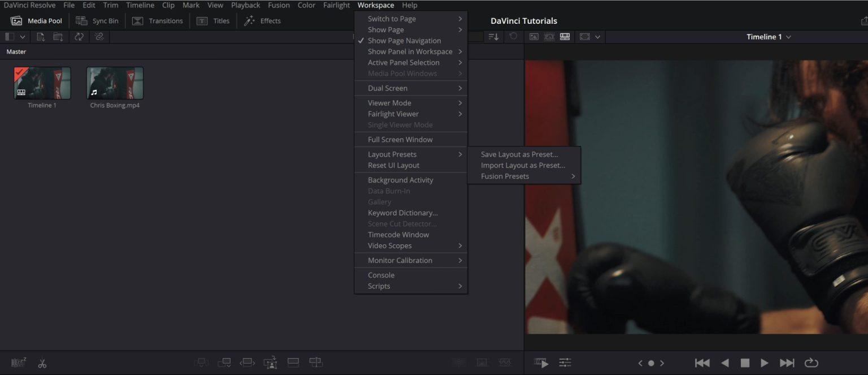
Task: Toggle the Sync Bin panel
Action: point(97,20)
